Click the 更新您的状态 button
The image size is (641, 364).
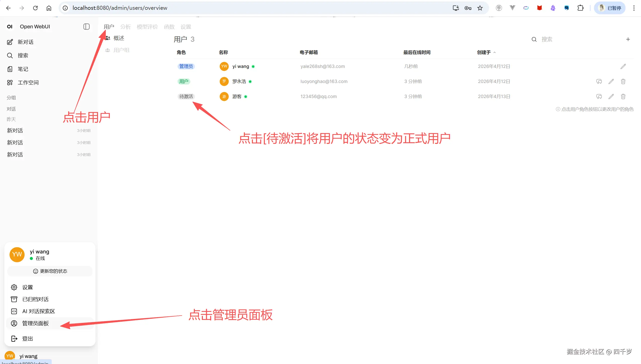point(50,271)
